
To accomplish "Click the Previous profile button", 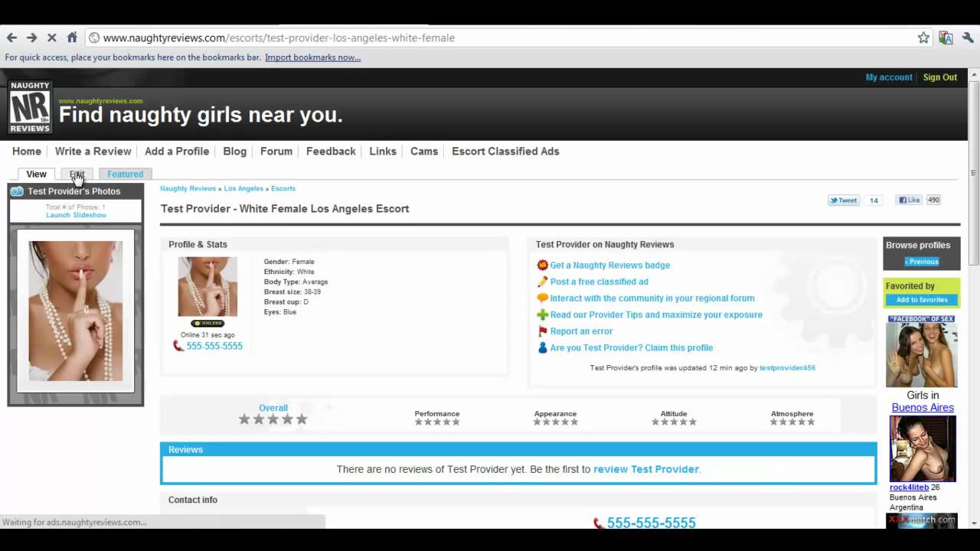I will tap(922, 262).
